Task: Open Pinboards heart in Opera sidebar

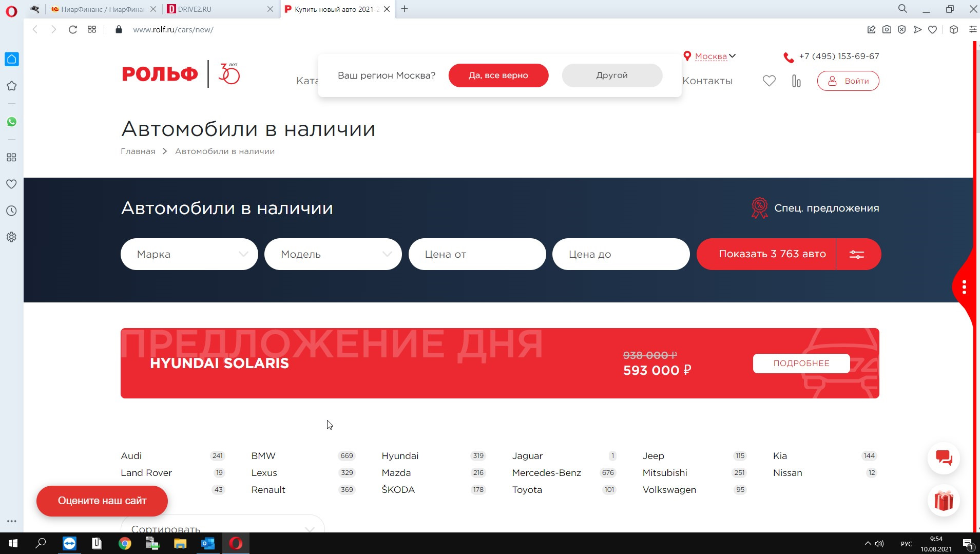Action: coord(11,184)
